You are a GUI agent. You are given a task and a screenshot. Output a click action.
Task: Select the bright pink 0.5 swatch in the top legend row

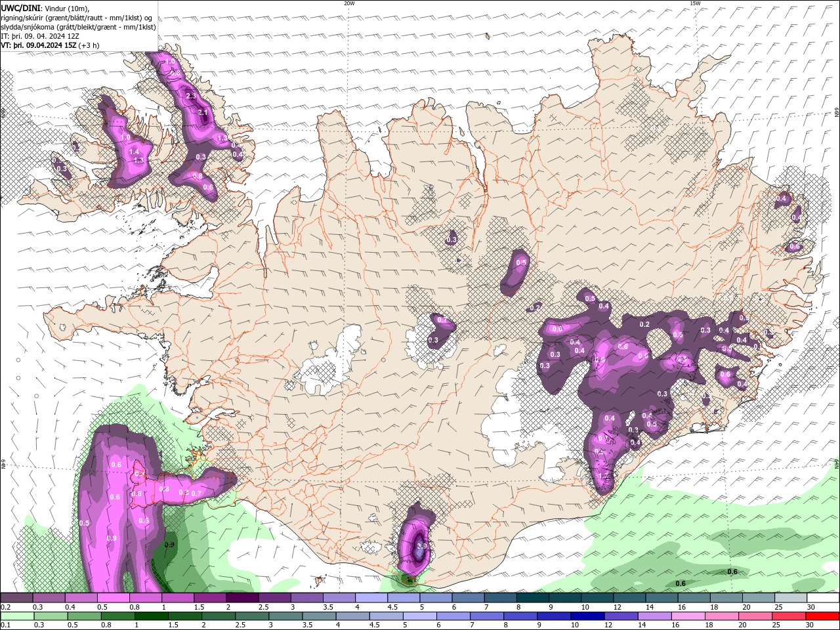coord(113,598)
